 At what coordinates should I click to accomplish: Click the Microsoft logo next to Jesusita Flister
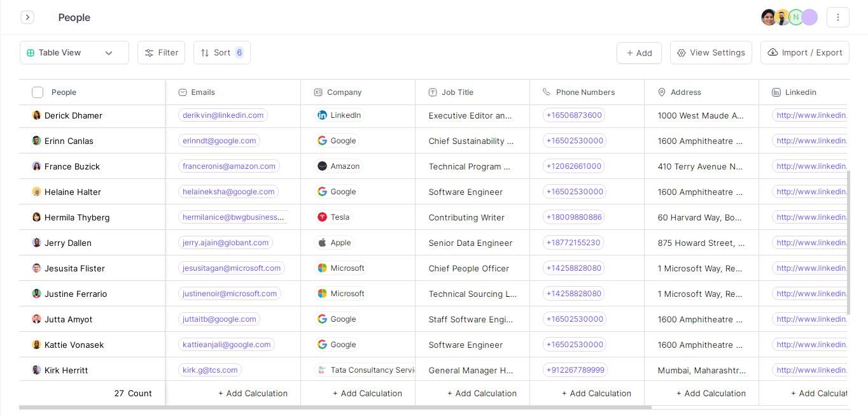tap(323, 268)
